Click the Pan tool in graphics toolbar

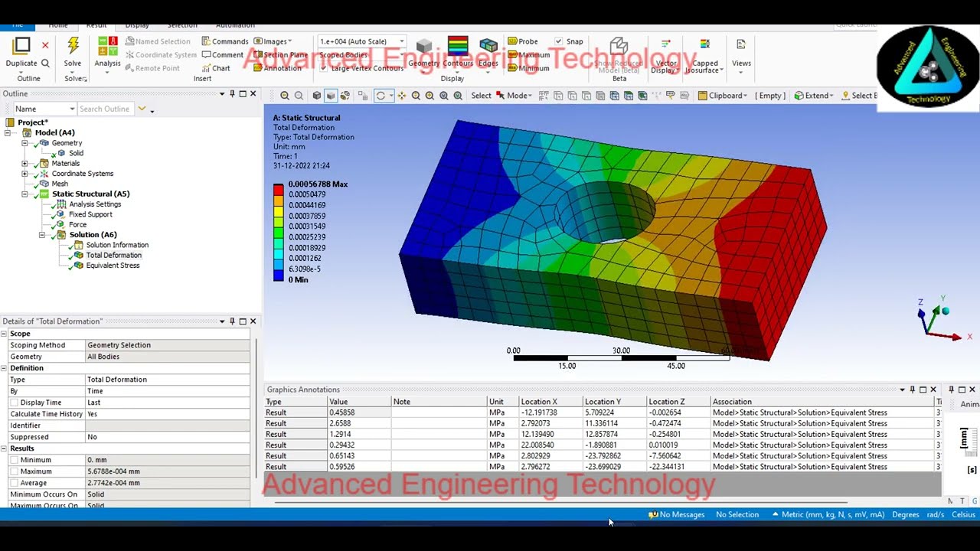(x=402, y=96)
